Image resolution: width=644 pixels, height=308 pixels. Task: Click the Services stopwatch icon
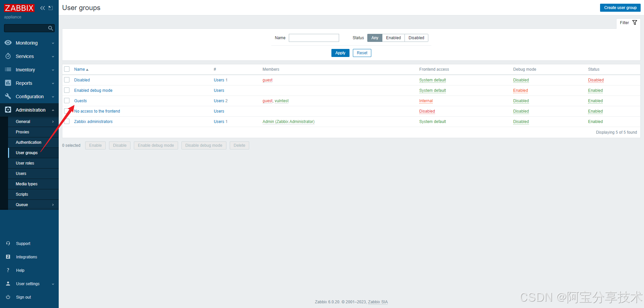click(8, 56)
